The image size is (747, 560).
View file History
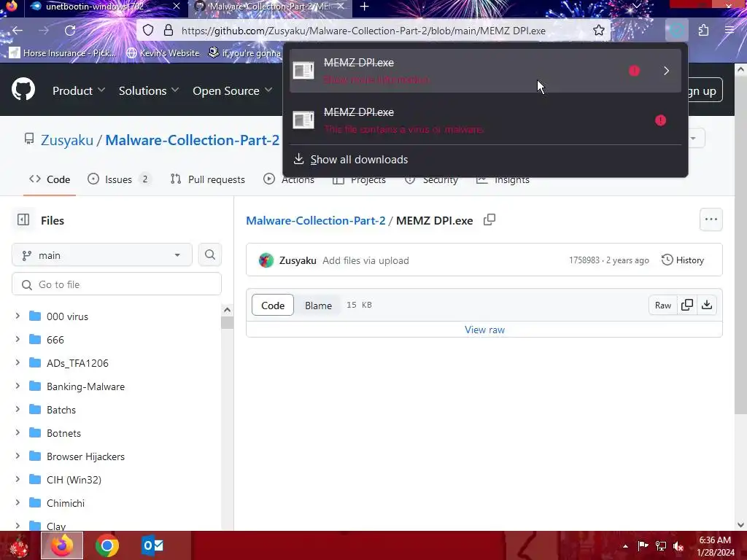coord(683,260)
